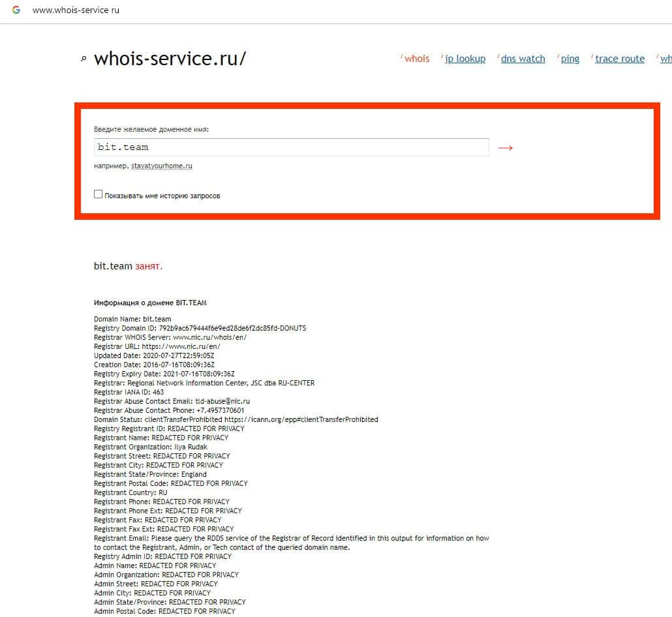
Task: Click the Registrant City line
Action: [x=159, y=465]
